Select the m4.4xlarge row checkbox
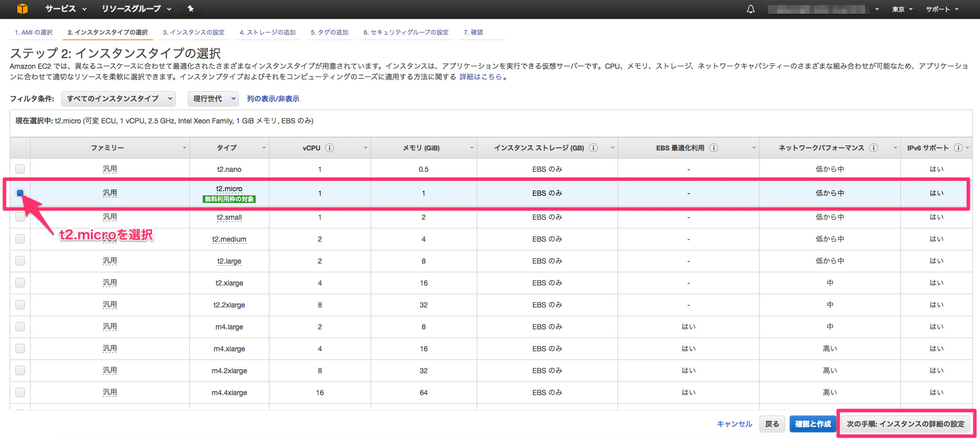Screen dimensions: 980x439 click(20, 392)
